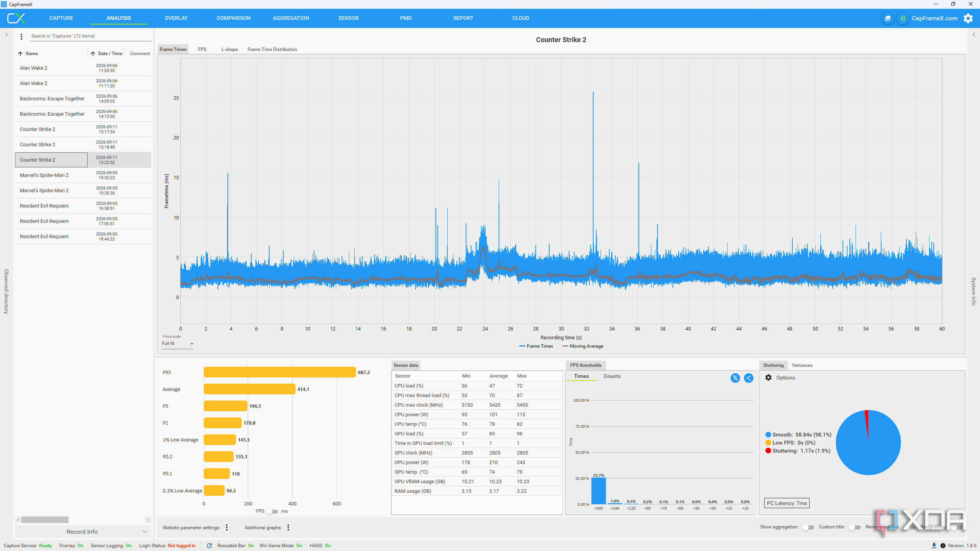This screenshot has width=980, height=551.
Task: Click the Comment column header
Action: [x=140, y=54]
